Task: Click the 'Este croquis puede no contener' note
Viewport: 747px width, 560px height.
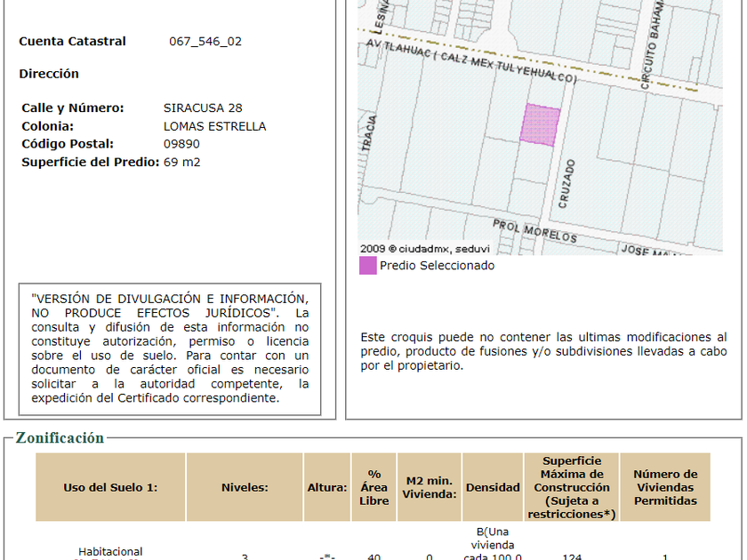Action: 543,351
